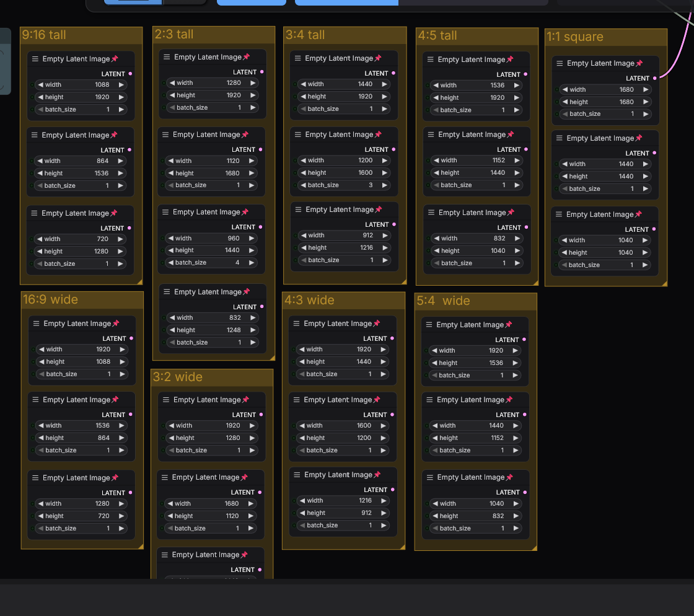The height and width of the screenshot is (616, 694).
Task: Click pin icon on 9:16 tall node with width 864
Action: pos(114,135)
